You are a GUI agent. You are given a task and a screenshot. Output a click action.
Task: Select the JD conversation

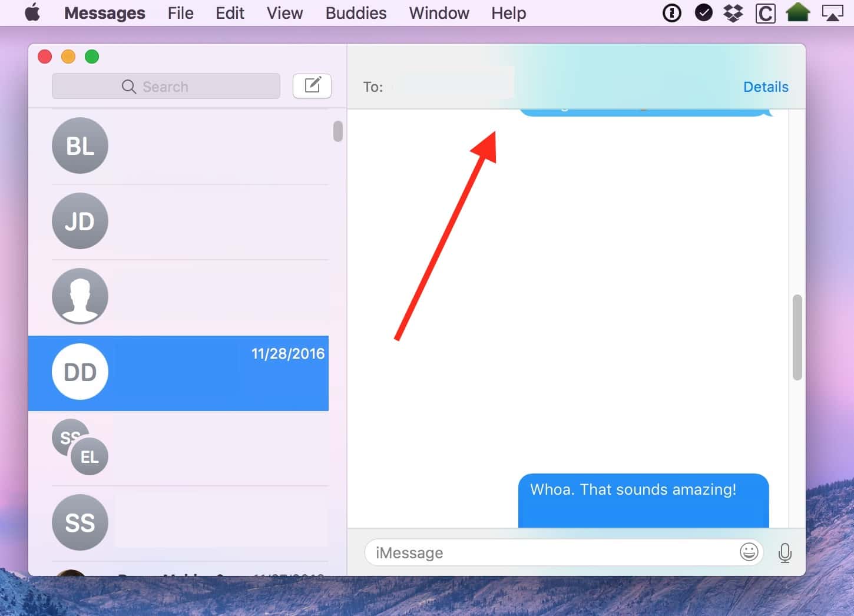pos(188,221)
